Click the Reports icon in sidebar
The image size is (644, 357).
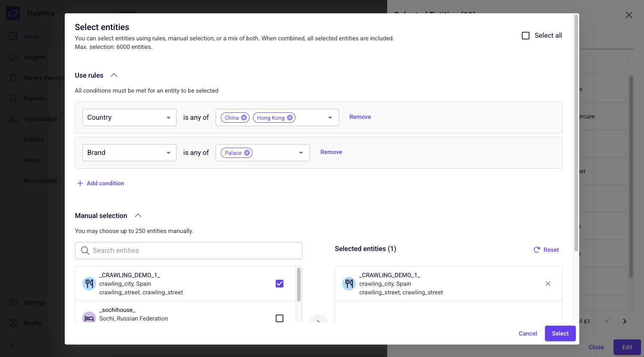click(13, 98)
